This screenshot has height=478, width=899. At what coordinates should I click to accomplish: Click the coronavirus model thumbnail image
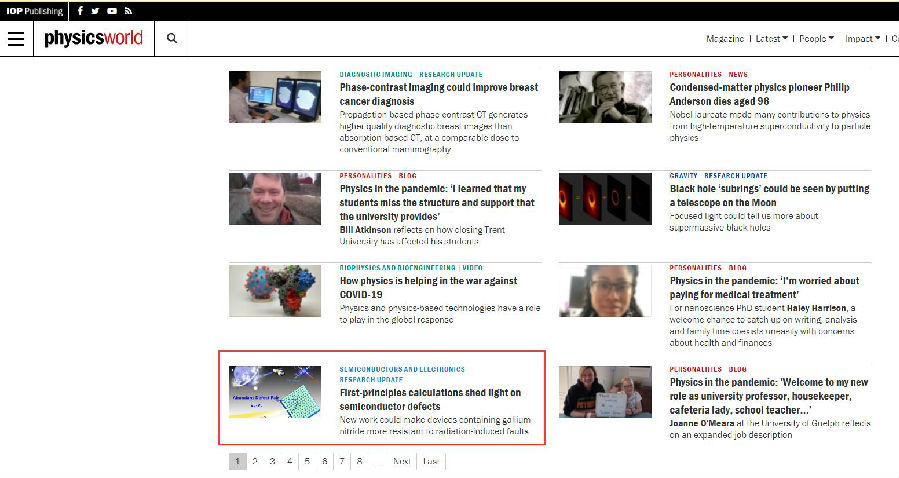275,291
